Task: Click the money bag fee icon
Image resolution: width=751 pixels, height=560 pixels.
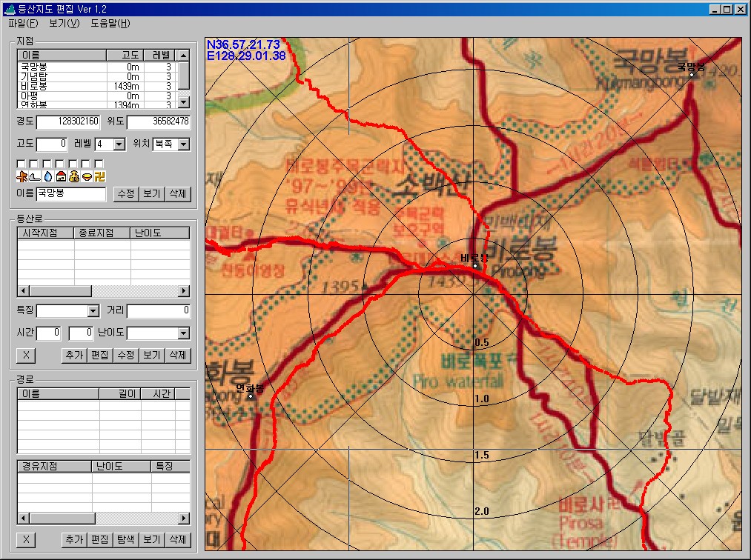Action: (x=73, y=176)
